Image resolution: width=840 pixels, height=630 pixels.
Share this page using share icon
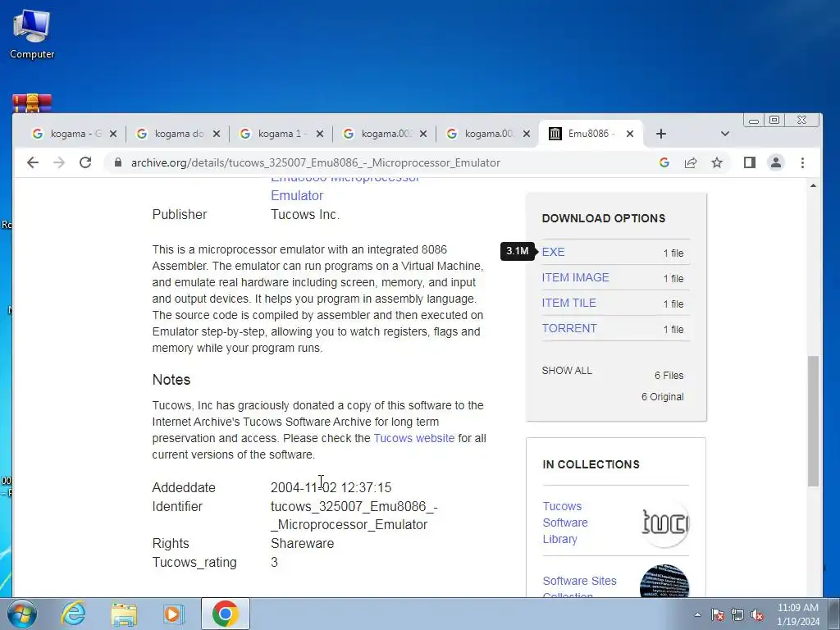click(691, 162)
